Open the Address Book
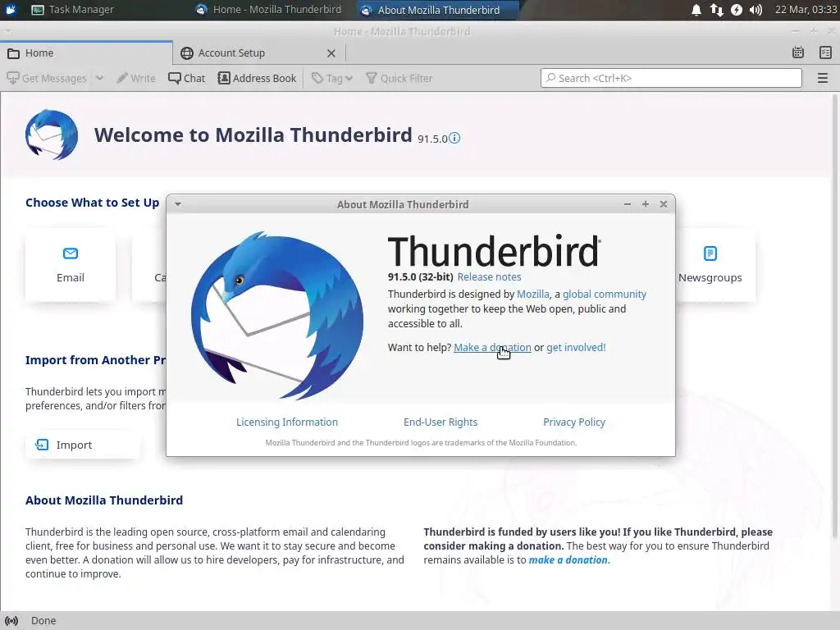840x630 pixels. tap(257, 78)
